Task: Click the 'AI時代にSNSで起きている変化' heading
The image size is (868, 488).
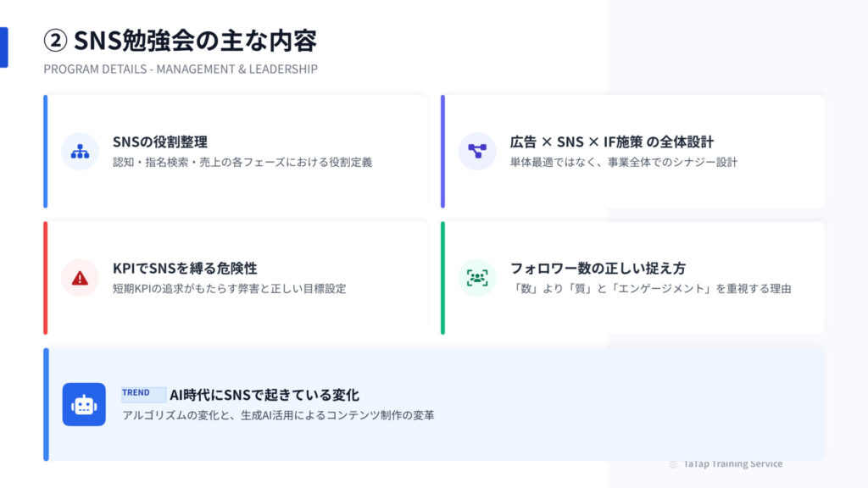Action: (x=264, y=395)
